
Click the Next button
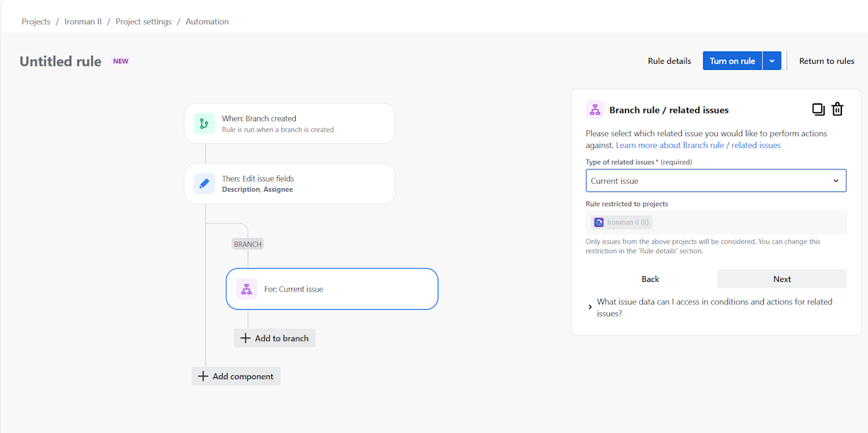pyautogui.click(x=782, y=279)
